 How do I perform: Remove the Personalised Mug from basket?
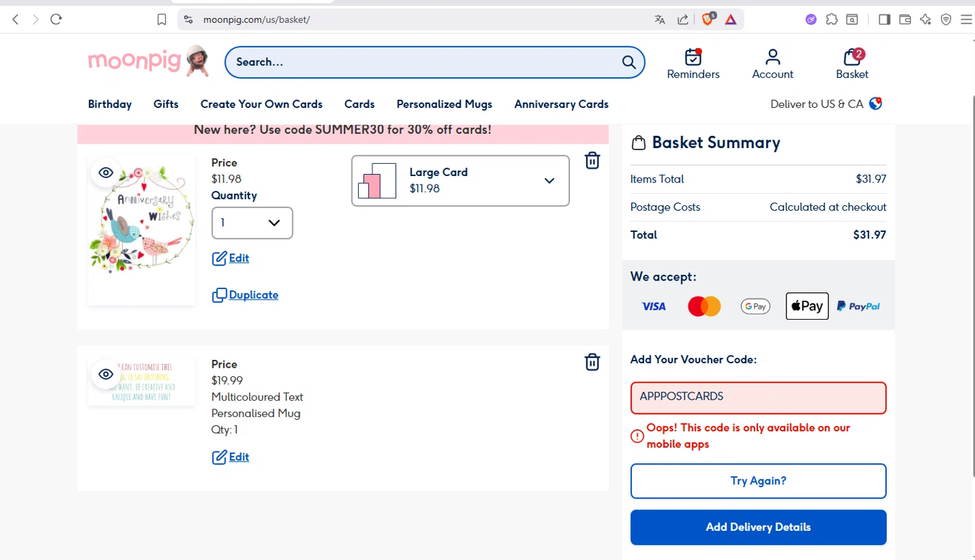(592, 362)
